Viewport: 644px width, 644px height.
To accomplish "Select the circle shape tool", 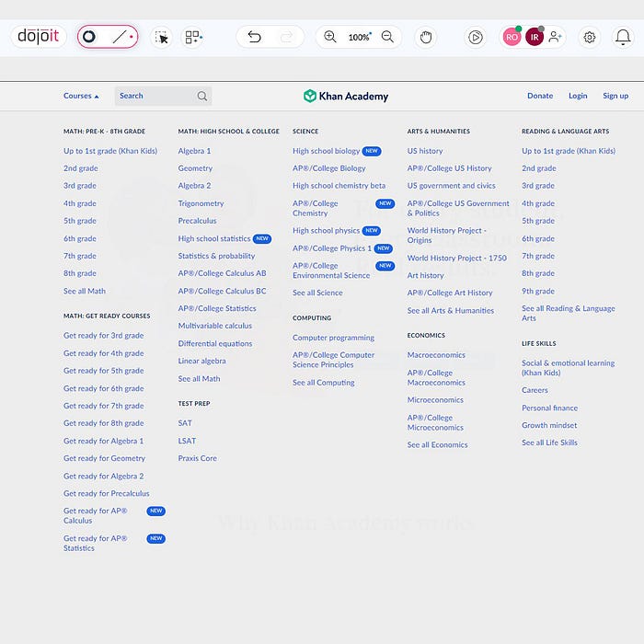I will pyautogui.click(x=89, y=37).
